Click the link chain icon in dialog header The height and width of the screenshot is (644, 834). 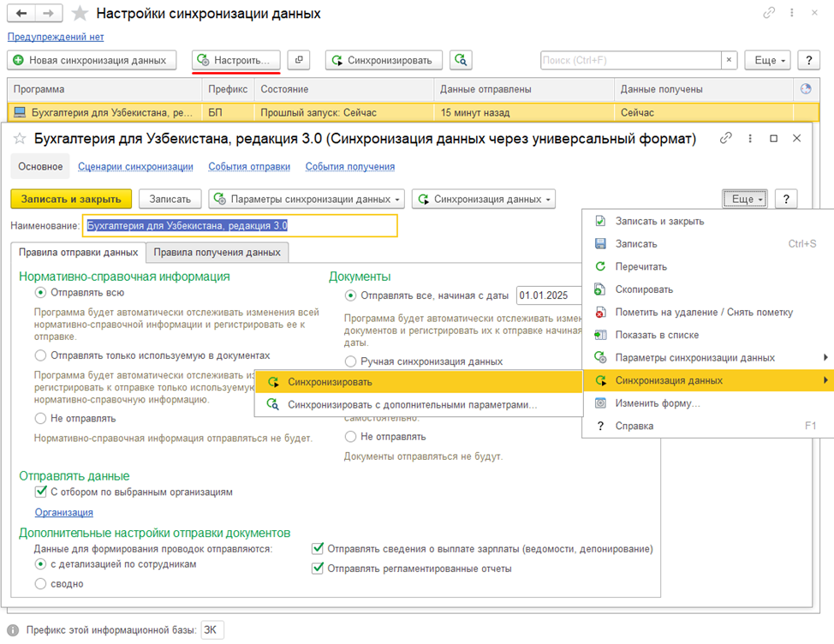726,138
